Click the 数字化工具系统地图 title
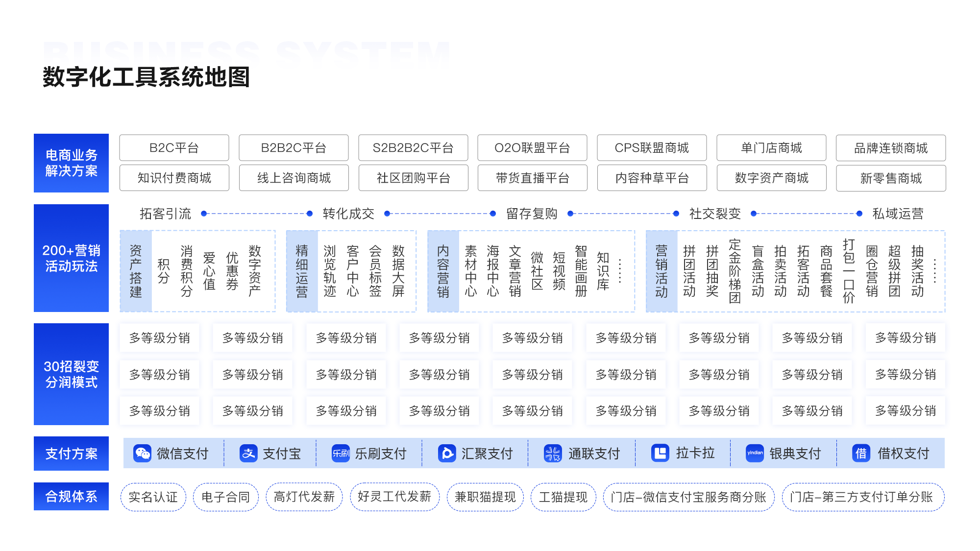The width and height of the screenshot is (980, 551). [x=147, y=77]
